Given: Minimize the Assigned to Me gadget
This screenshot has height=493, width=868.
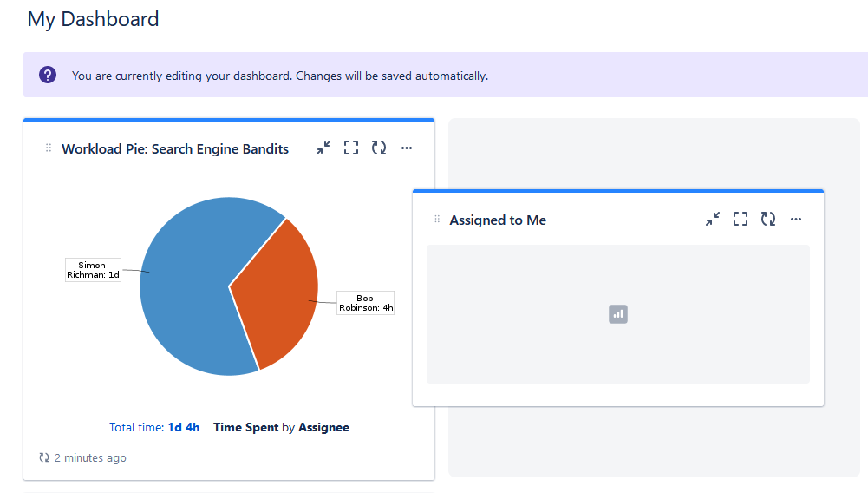Looking at the screenshot, I should [713, 219].
